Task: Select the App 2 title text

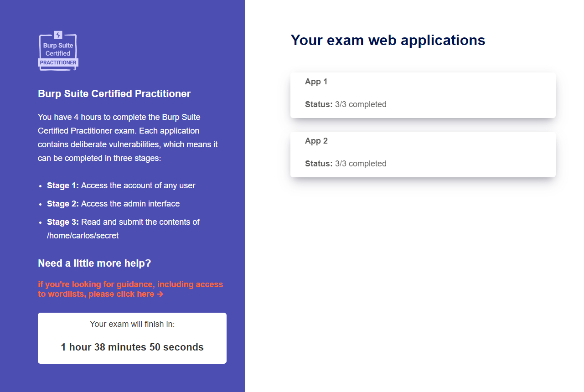Action: pos(316,141)
